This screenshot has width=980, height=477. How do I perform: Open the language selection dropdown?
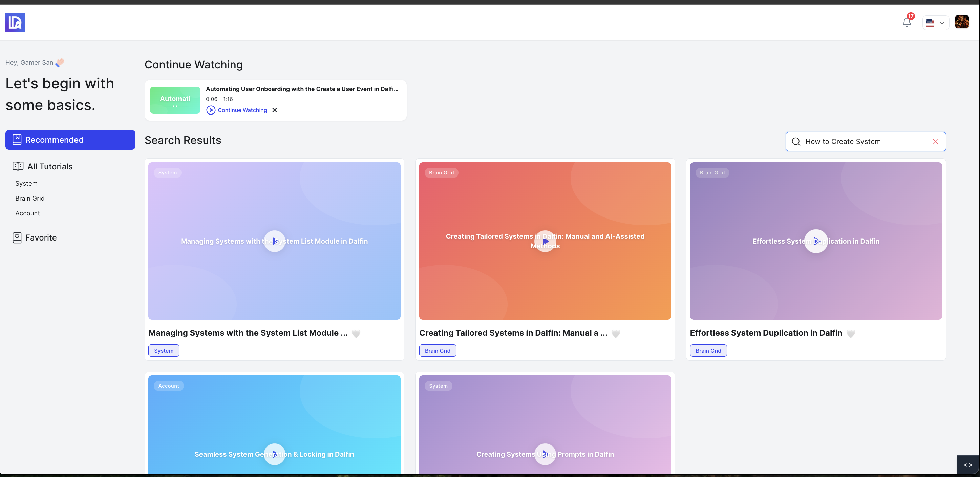tap(936, 22)
